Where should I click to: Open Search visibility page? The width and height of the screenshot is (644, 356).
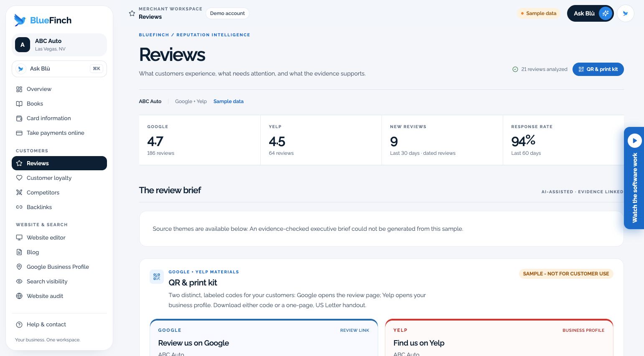59,281
